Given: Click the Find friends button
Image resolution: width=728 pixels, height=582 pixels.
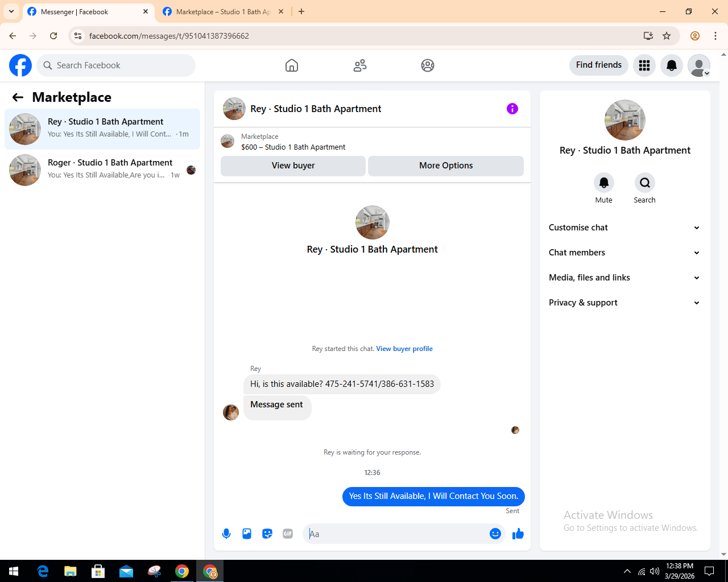Looking at the screenshot, I should point(599,65).
